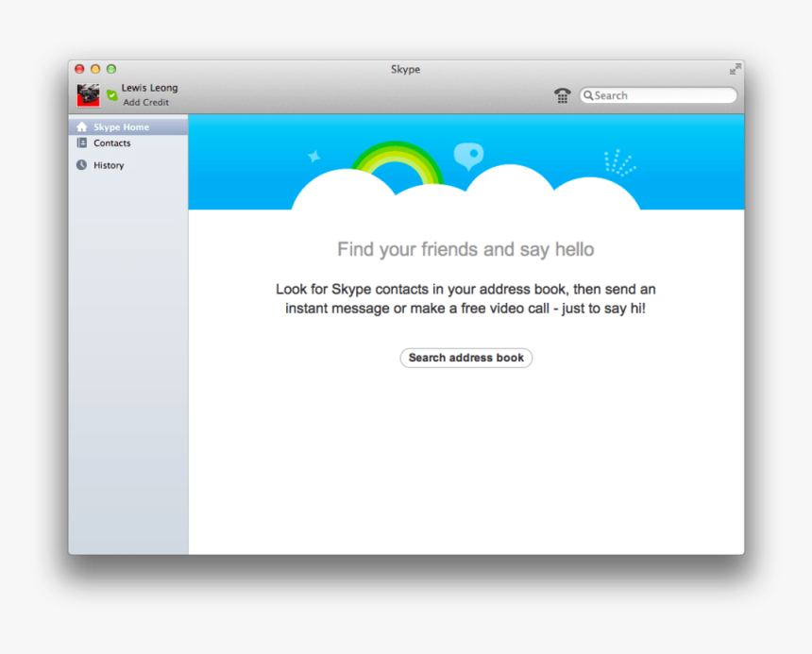Viewport: 812px width, 654px height.
Task: Click the magnifier icon in the search box
Action: [588, 95]
